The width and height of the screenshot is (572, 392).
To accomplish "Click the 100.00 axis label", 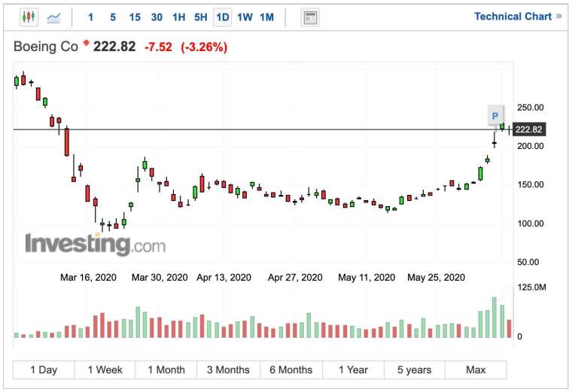I will point(530,223).
